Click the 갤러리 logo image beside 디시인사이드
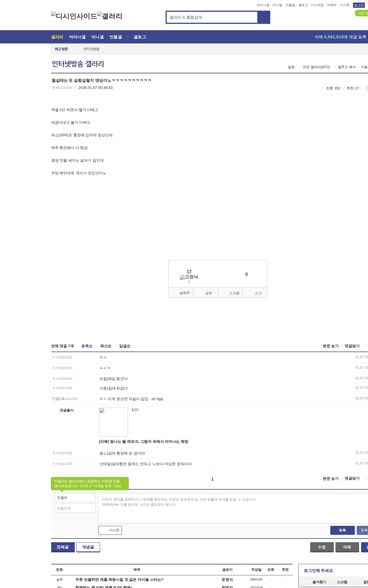This screenshot has width=368, height=588. point(110,16)
